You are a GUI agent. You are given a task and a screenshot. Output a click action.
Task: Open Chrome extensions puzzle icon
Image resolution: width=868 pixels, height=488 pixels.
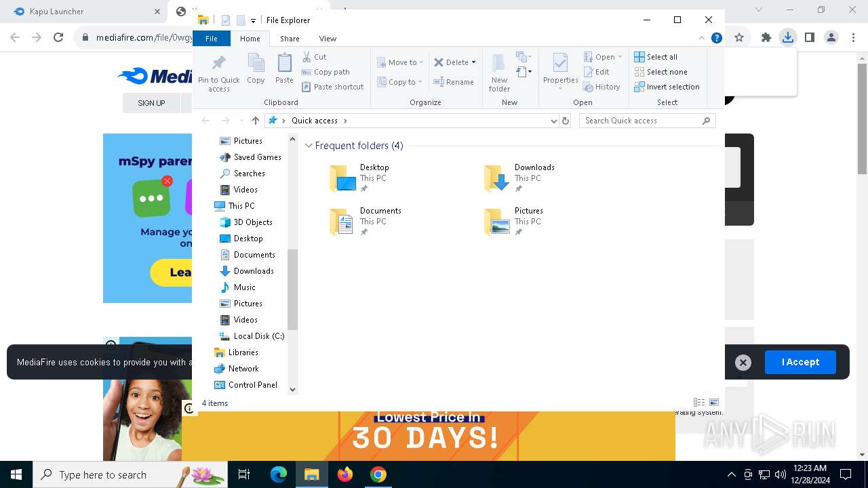pyautogui.click(x=766, y=38)
